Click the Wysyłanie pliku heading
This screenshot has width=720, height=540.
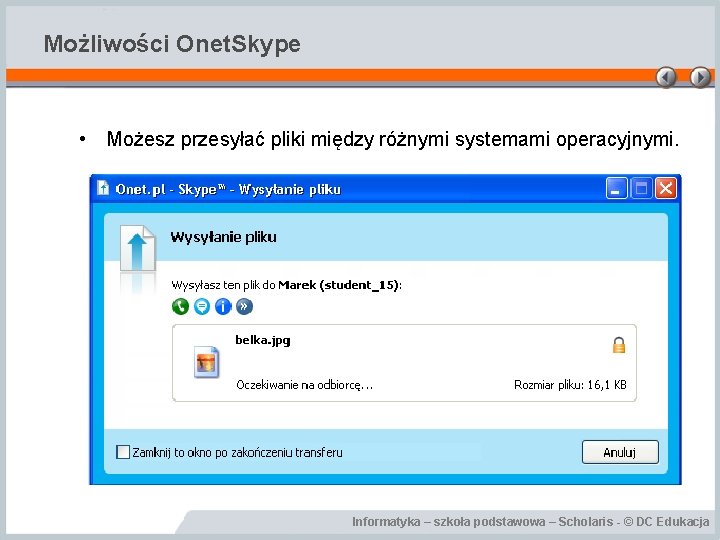tap(223, 237)
